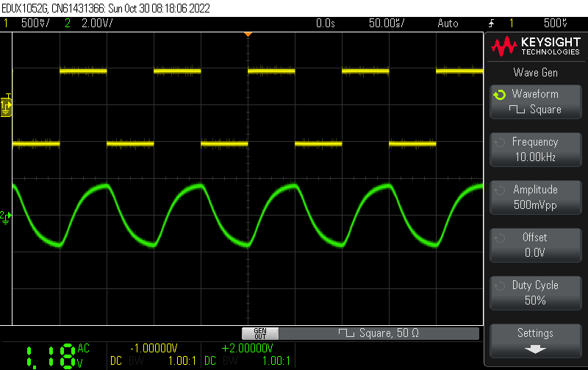This screenshot has height=370, width=588.
Task: Select the green channel 2 ground marker
Action: 6,216
